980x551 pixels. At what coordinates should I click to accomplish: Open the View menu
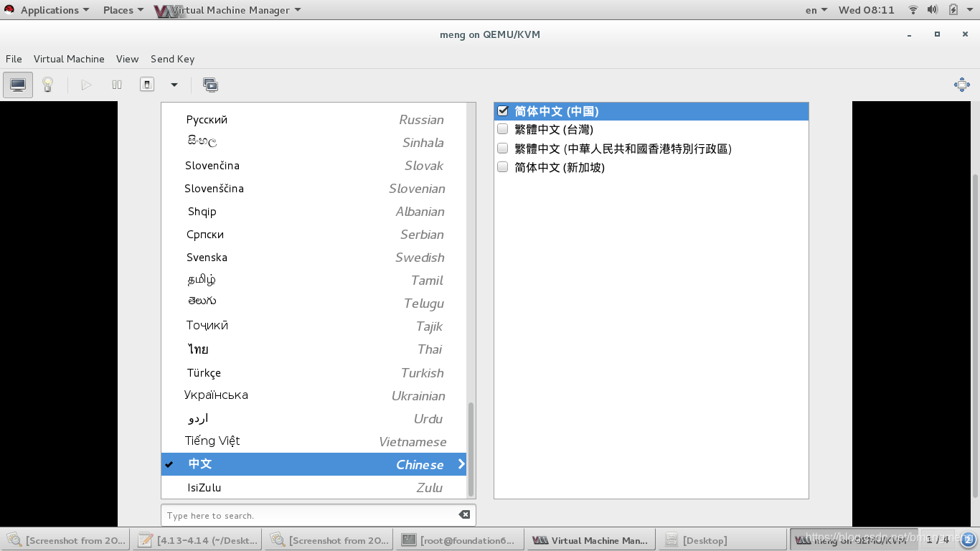tap(127, 59)
